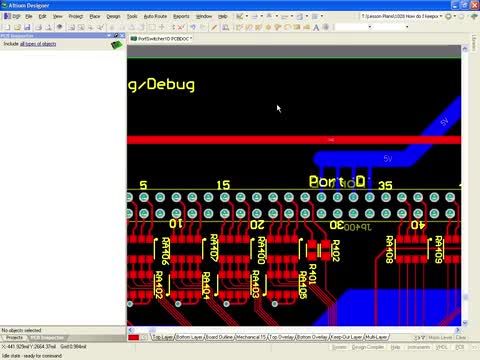
Task: Click the Redo arrow icon
Action: [x=203, y=27]
